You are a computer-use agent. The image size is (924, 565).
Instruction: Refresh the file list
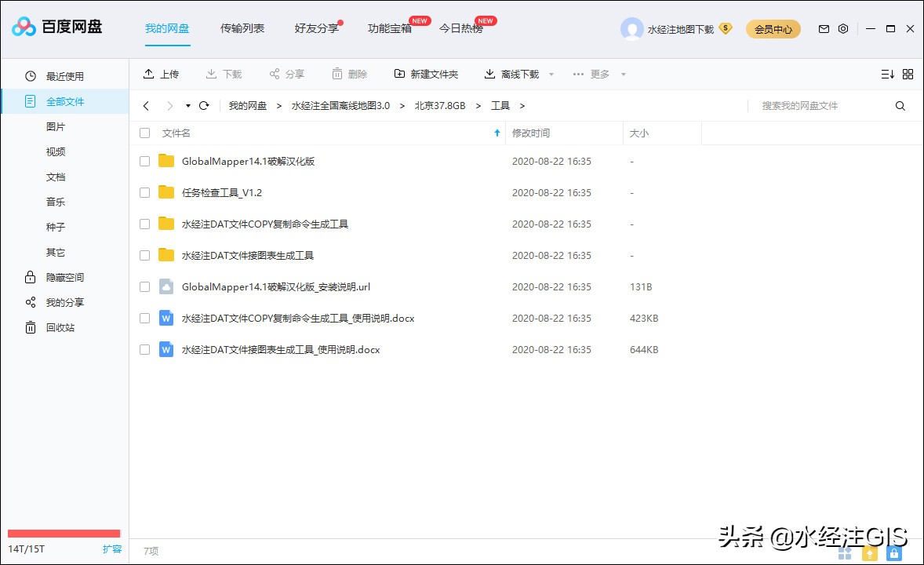pyautogui.click(x=204, y=106)
